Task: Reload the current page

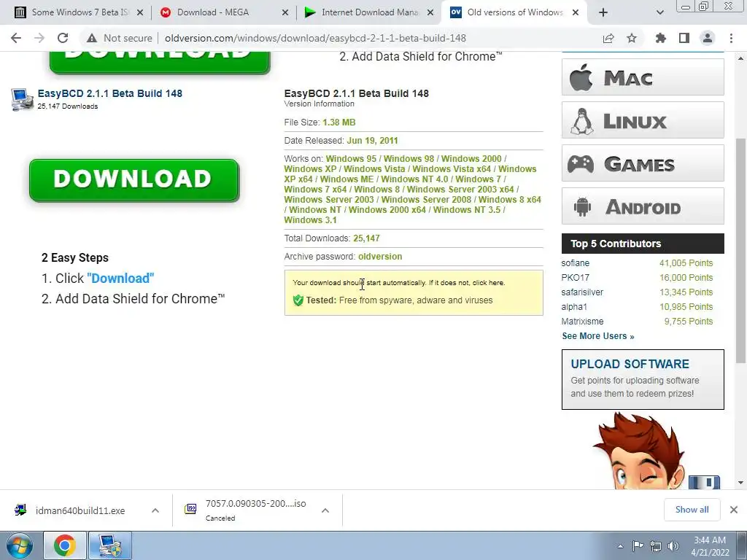Action: pos(63,38)
